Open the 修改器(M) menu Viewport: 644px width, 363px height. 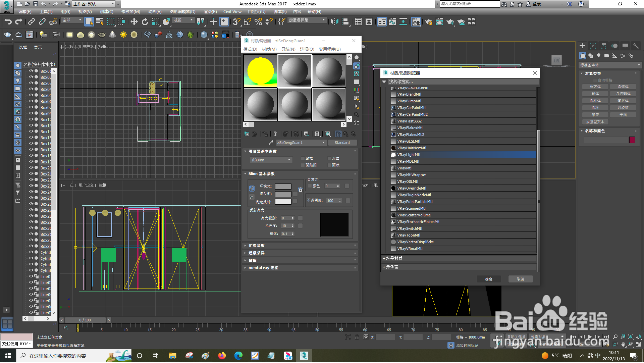(130, 12)
